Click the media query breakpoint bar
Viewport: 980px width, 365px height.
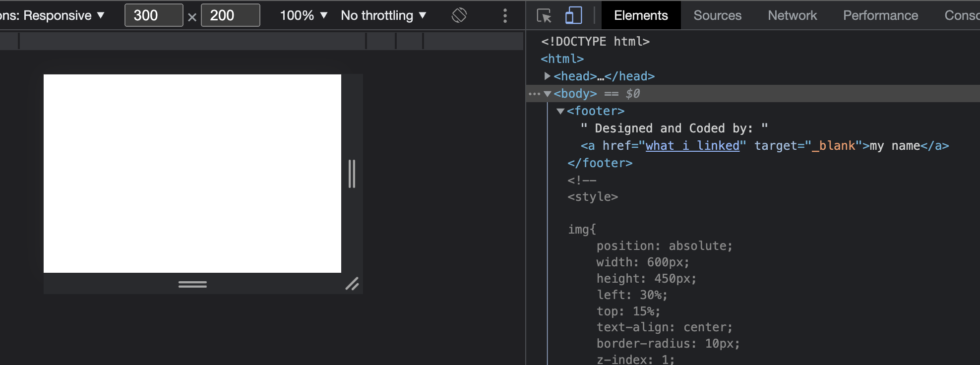tap(261, 41)
